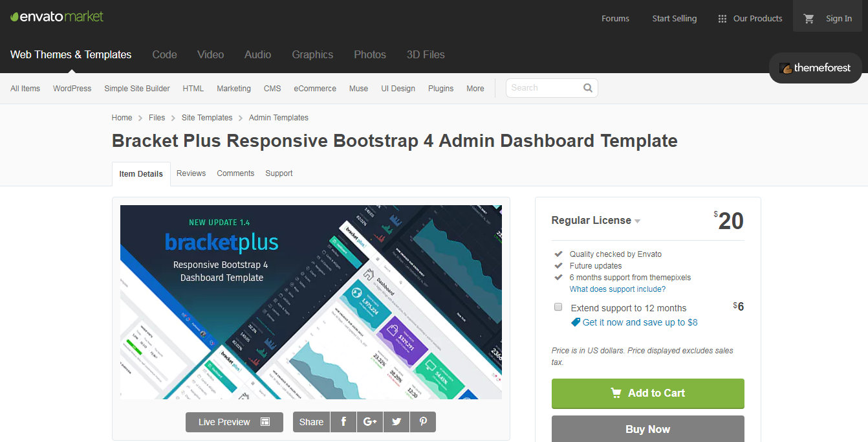Viewport: 868px width, 442px height.
Task: Click Start Selling link
Action: [675, 19]
